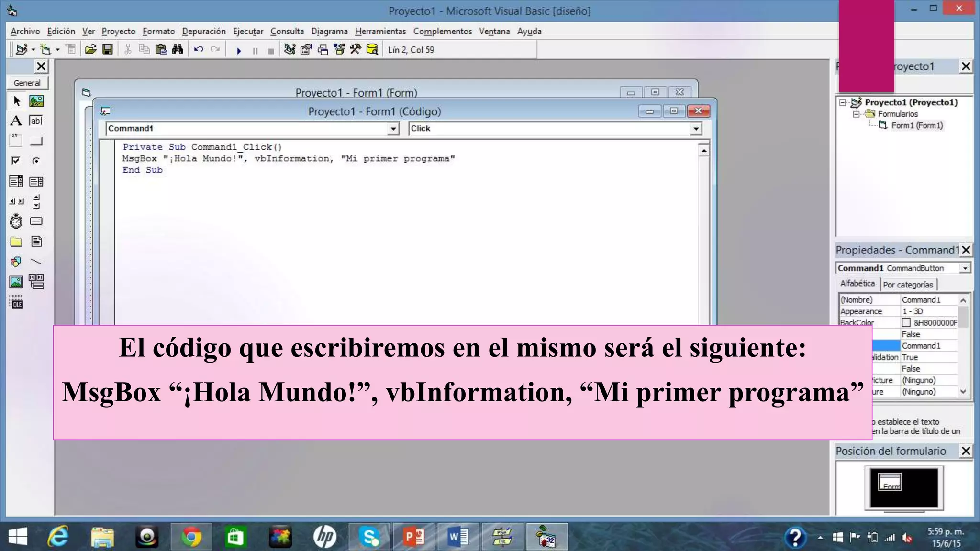Open the Depuración menu
980x551 pixels.
pyautogui.click(x=204, y=32)
